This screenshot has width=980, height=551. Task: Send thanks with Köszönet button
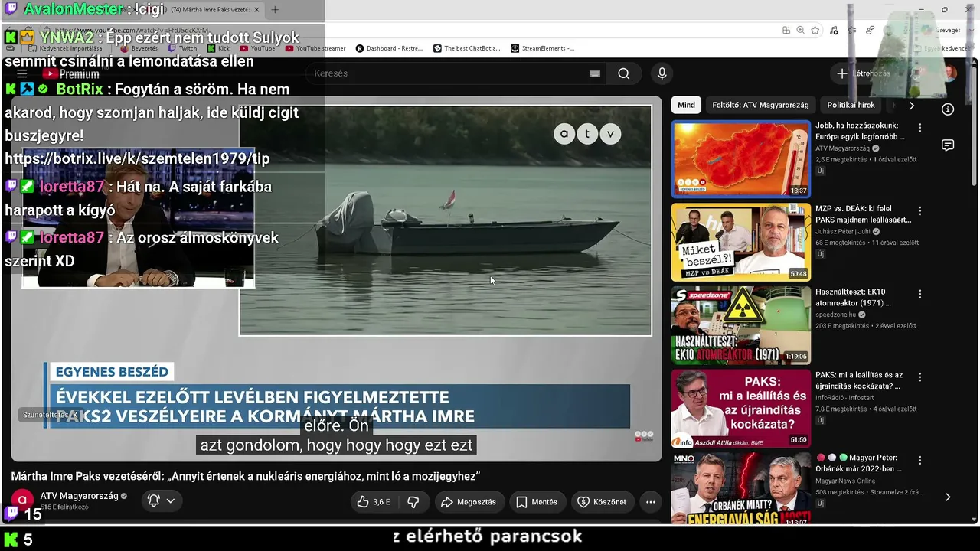pos(602,502)
